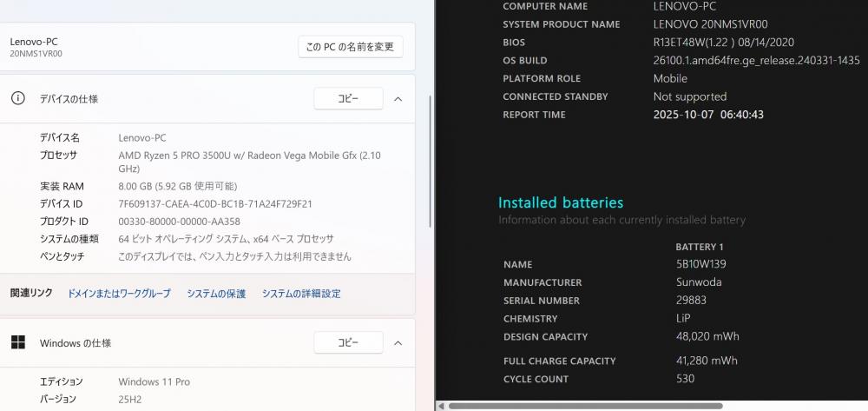
Task: Click the この PC の名前を変更 button
Action: 350,47
